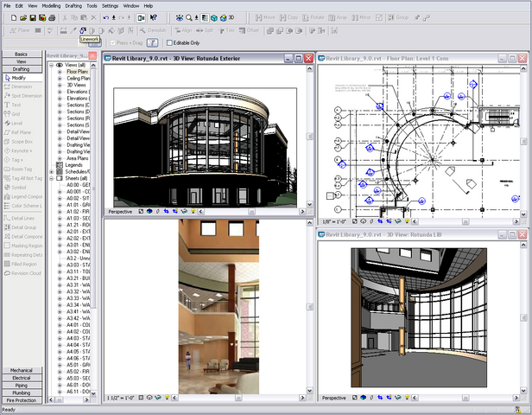The height and width of the screenshot is (415, 532).
Task: Select the Modify tool
Action: click(22, 78)
